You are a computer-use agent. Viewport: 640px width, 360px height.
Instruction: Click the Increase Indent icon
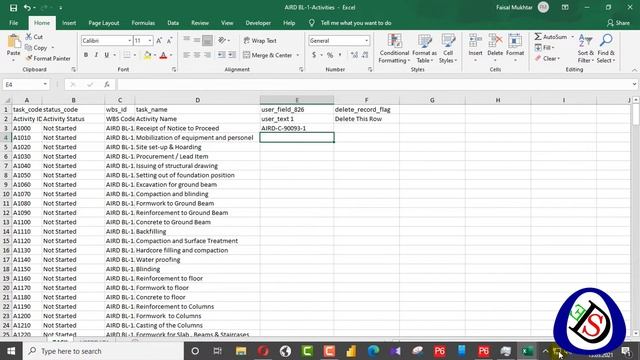coord(231,55)
